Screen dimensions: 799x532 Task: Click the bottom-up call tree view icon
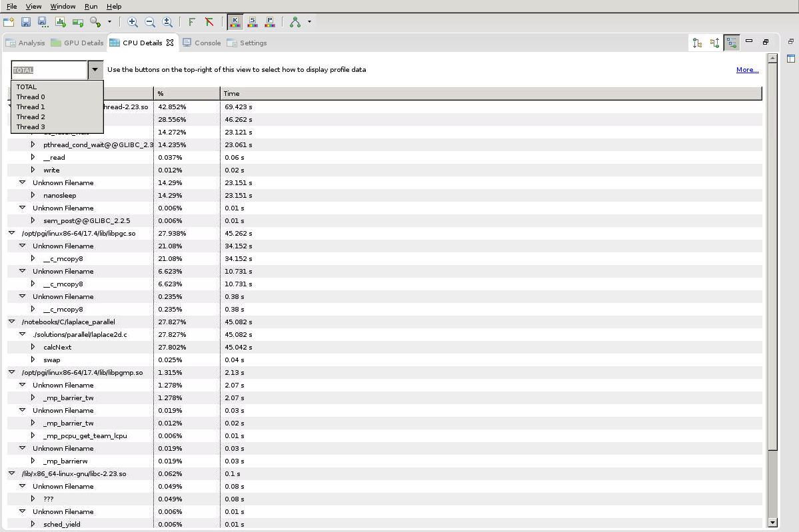(x=714, y=43)
